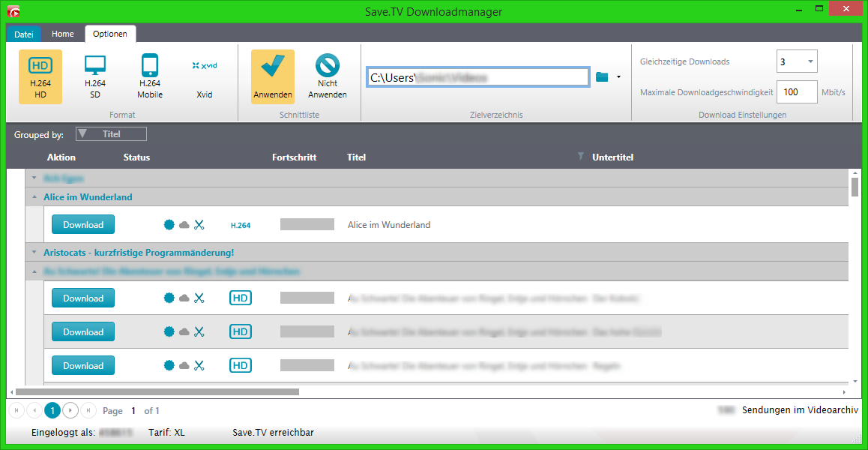The image size is (868, 450).
Task: Click the Untertitel column filter icon
Action: point(579,157)
